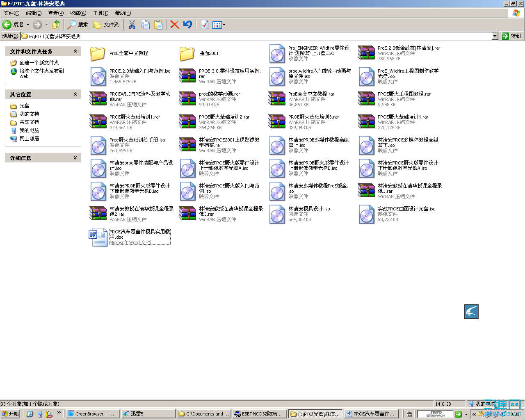The height and width of the screenshot is (420, 525).
Task: Switch to ESET NOD32 taskbar button
Action: pyautogui.click(x=259, y=414)
